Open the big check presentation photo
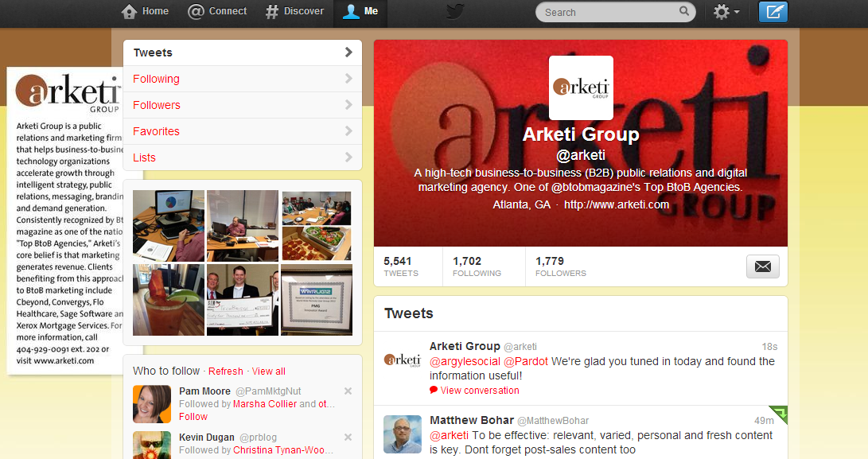Viewport: 868px width, 459px height. pyautogui.click(x=243, y=300)
